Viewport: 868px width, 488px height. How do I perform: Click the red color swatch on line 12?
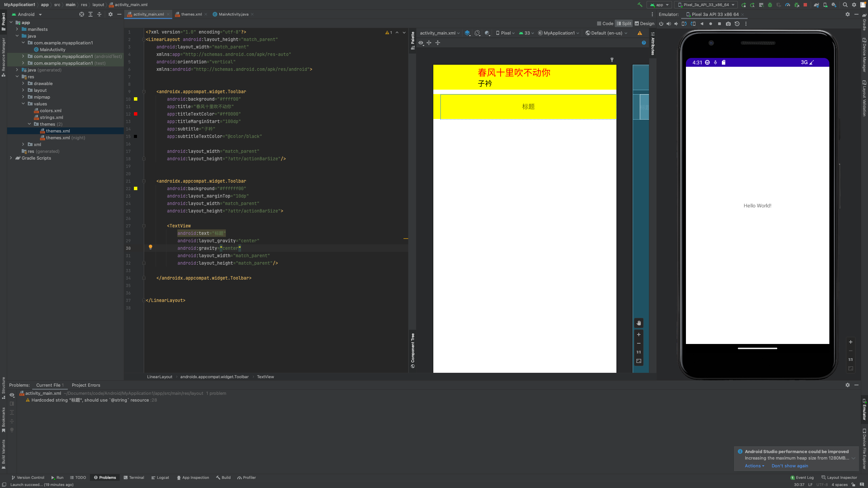pyautogui.click(x=136, y=114)
